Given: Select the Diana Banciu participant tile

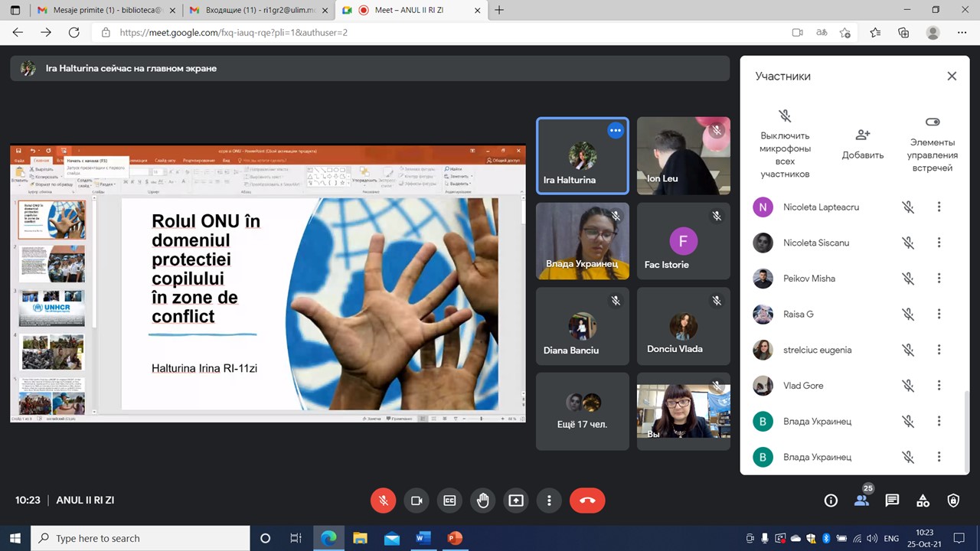Looking at the screenshot, I should 583,326.
